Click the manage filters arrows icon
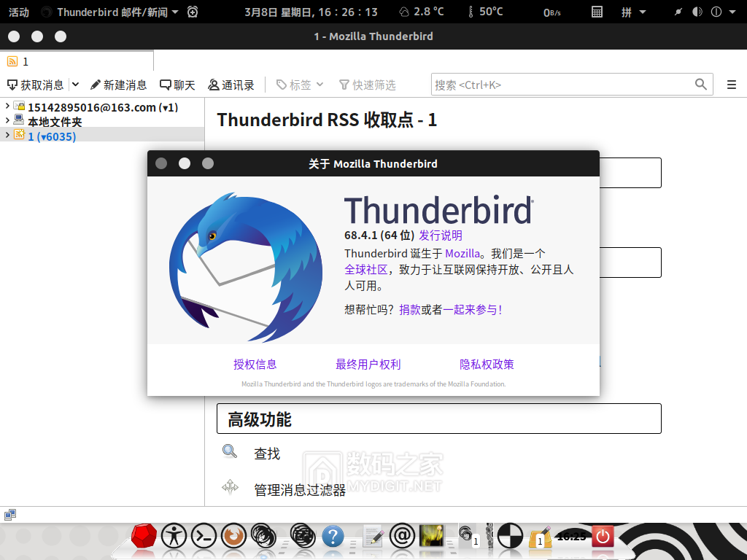This screenshot has width=747, height=560. (230, 487)
